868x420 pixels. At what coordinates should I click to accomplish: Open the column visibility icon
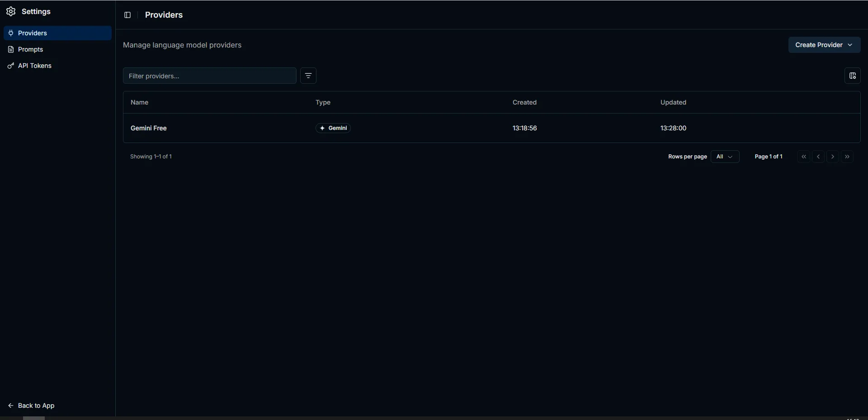853,76
